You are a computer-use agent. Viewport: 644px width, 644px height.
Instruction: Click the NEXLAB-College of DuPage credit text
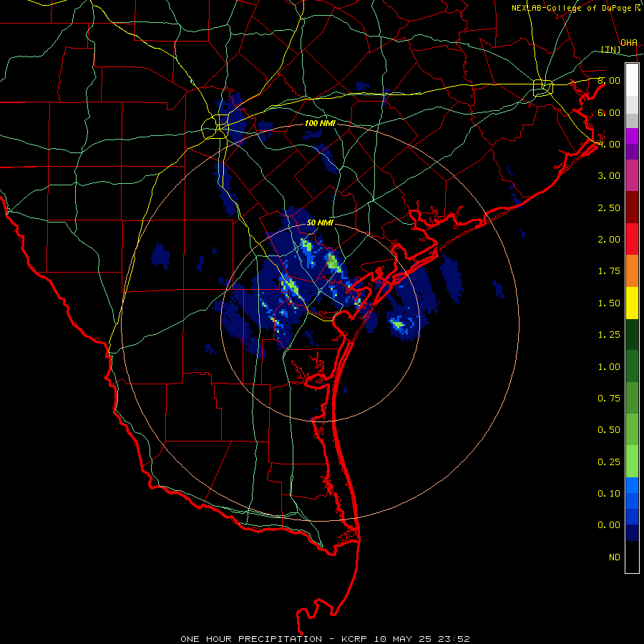(576, 8)
